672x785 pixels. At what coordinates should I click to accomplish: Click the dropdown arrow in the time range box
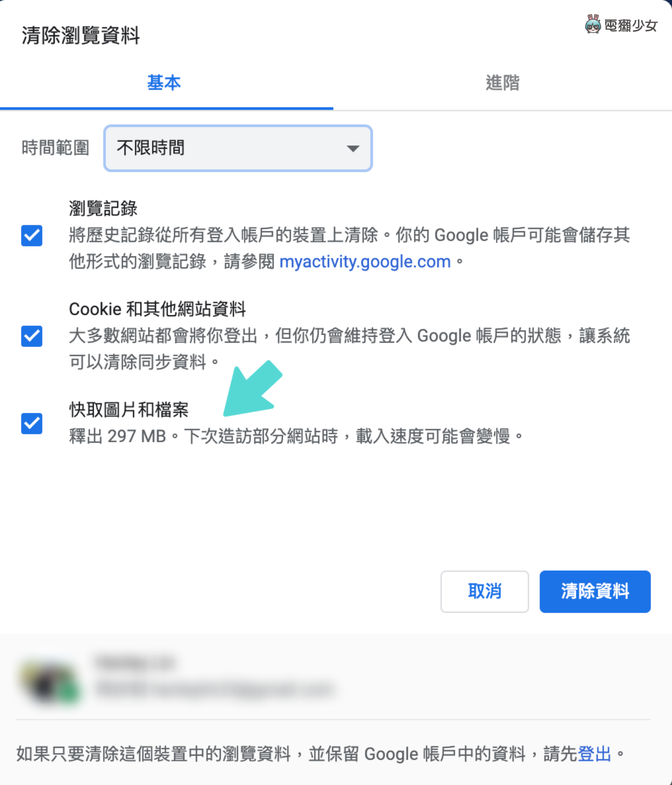point(353,149)
